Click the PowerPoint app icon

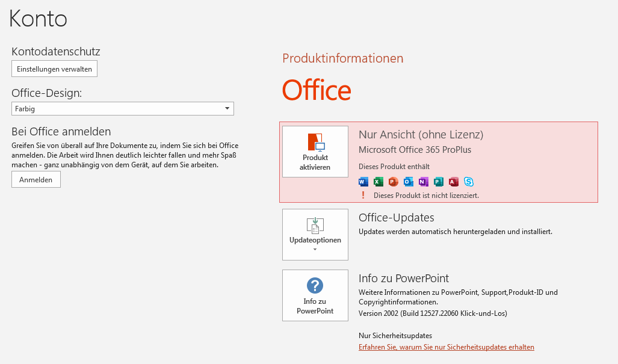394,182
